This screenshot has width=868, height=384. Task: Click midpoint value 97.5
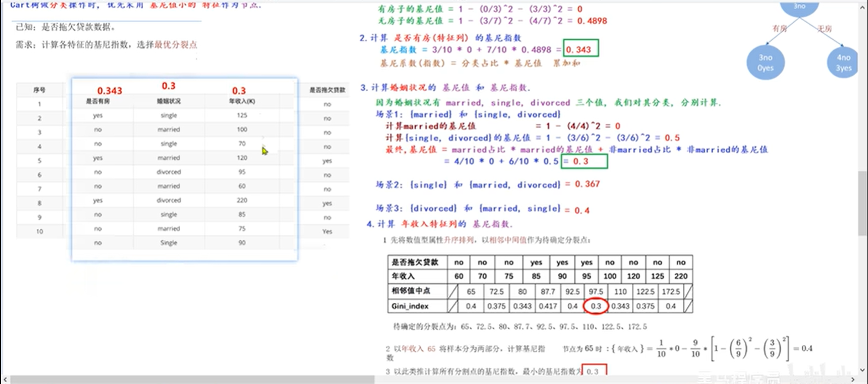[596, 291]
